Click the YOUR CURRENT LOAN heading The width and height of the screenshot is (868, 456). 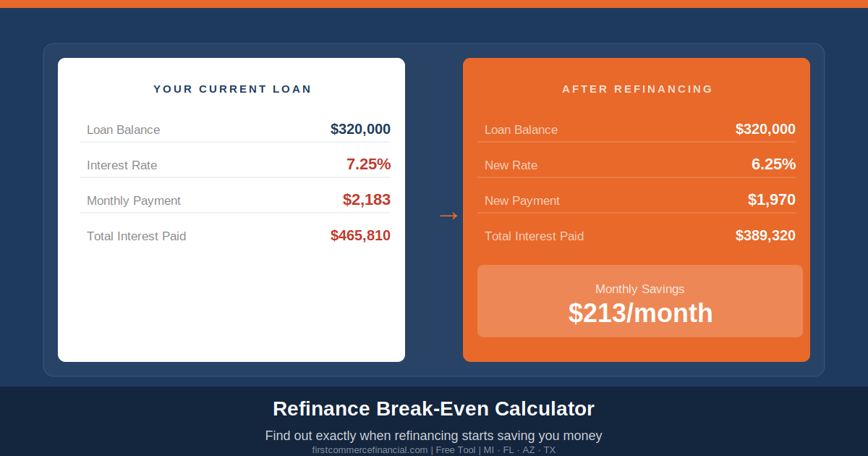tap(232, 89)
